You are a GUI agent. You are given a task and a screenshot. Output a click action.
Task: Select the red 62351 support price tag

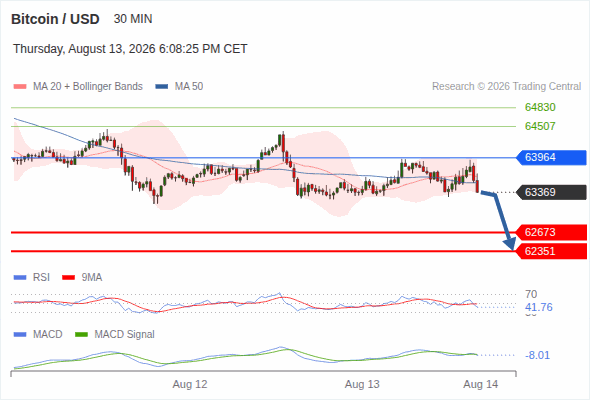tap(551, 251)
